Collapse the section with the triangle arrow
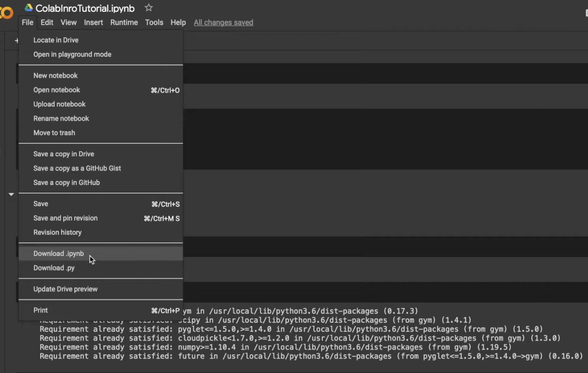This screenshot has height=373, width=588. [11, 194]
